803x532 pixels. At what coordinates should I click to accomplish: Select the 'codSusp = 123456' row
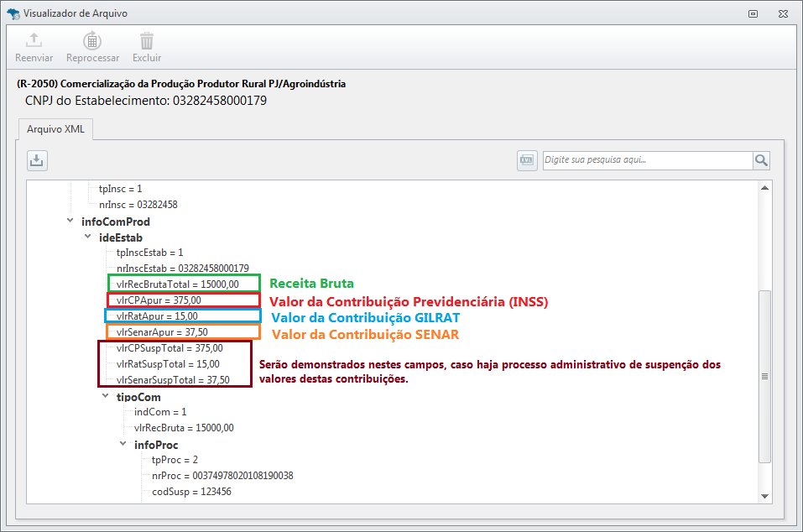click(x=191, y=492)
